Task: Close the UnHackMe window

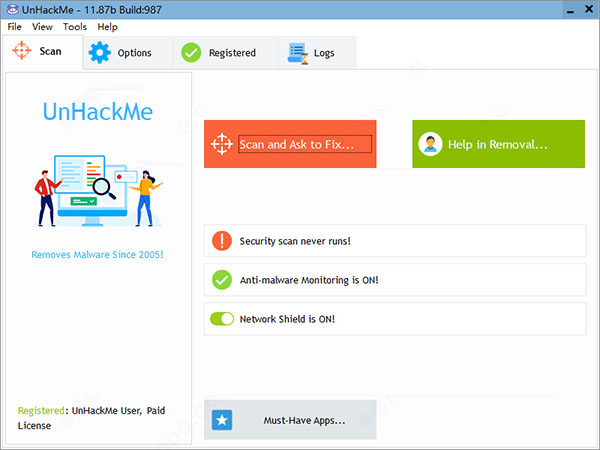Action: point(589,9)
